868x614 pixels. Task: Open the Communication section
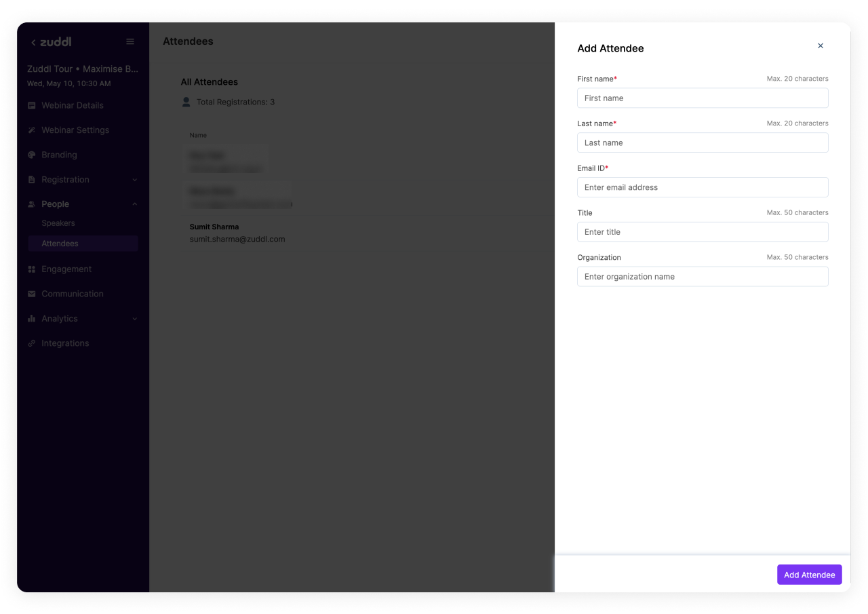73,294
